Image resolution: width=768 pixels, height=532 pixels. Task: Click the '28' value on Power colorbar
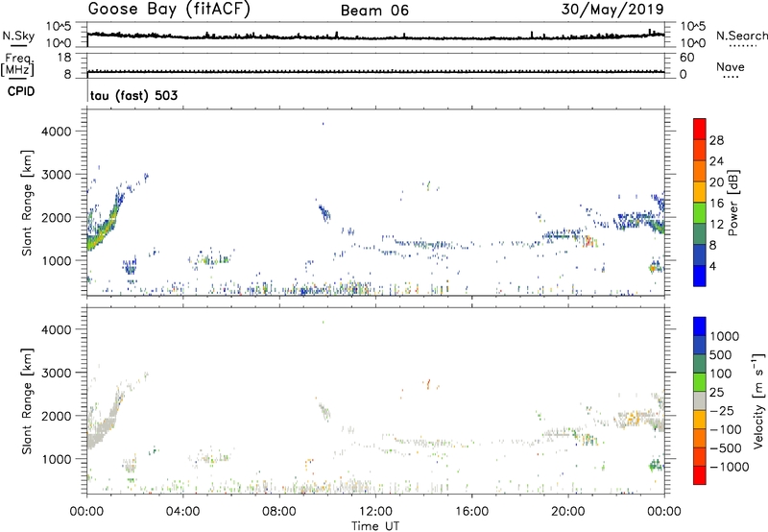[x=716, y=140]
